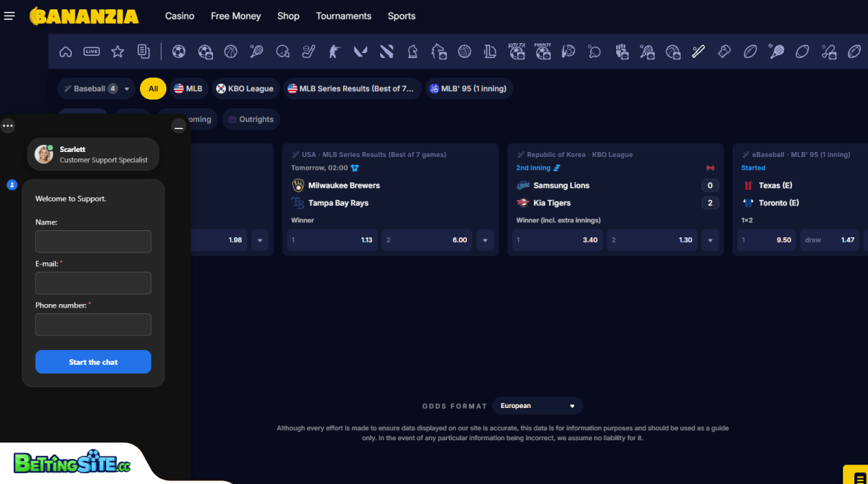
Task: Filter by KBO League
Action: 245,89
